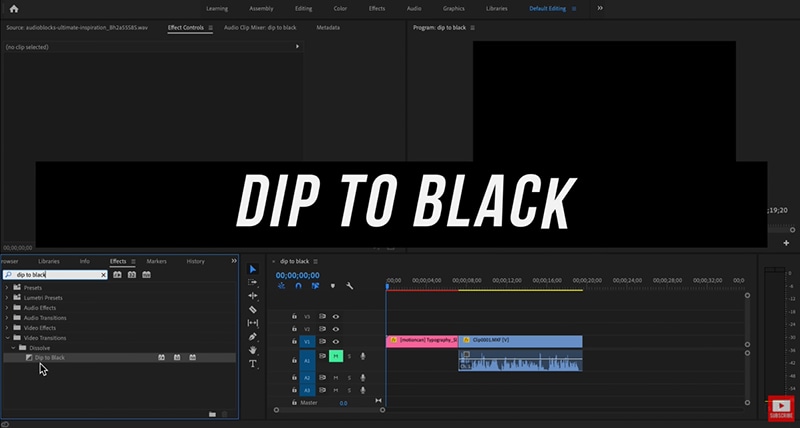Hide track V2 output with eye icon
Image resolution: width=800 pixels, height=428 pixels.
click(x=336, y=329)
